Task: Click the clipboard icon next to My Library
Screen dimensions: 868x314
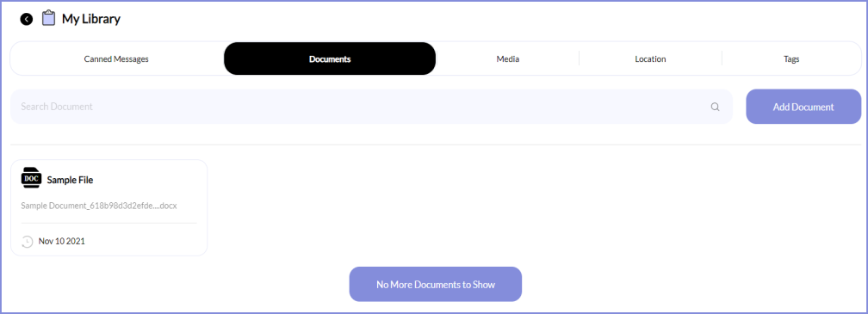Action: [x=49, y=18]
